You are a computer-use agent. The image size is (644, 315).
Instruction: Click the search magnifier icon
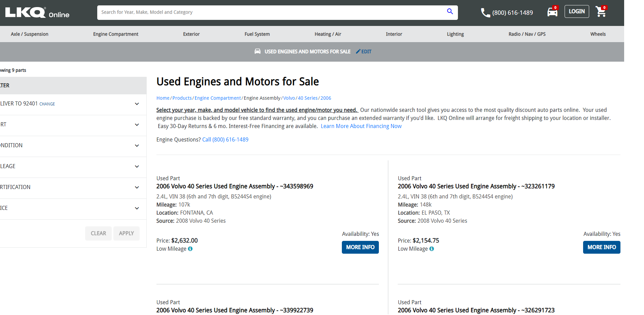(450, 11)
